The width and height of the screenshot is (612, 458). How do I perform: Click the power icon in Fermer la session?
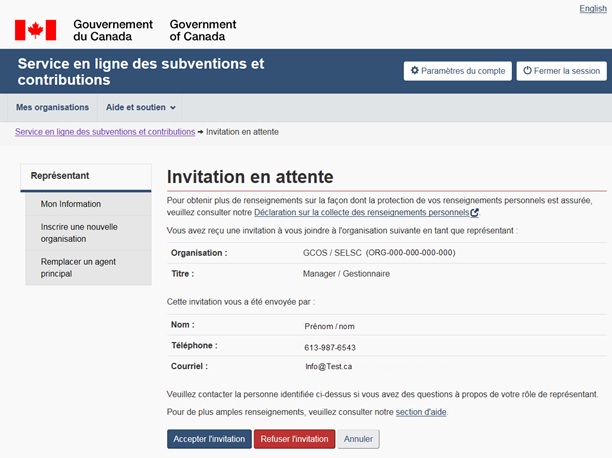[x=528, y=72]
